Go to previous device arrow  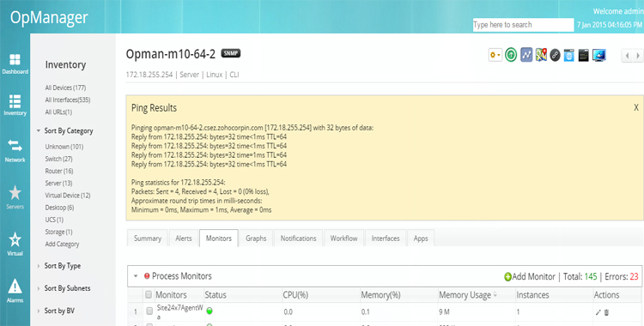coord(627,56)
